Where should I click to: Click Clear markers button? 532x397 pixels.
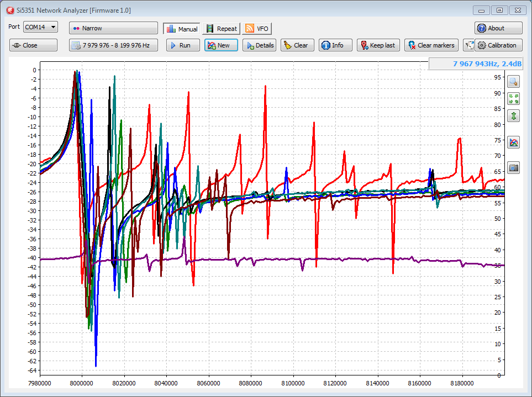click(x=431, y=45)
